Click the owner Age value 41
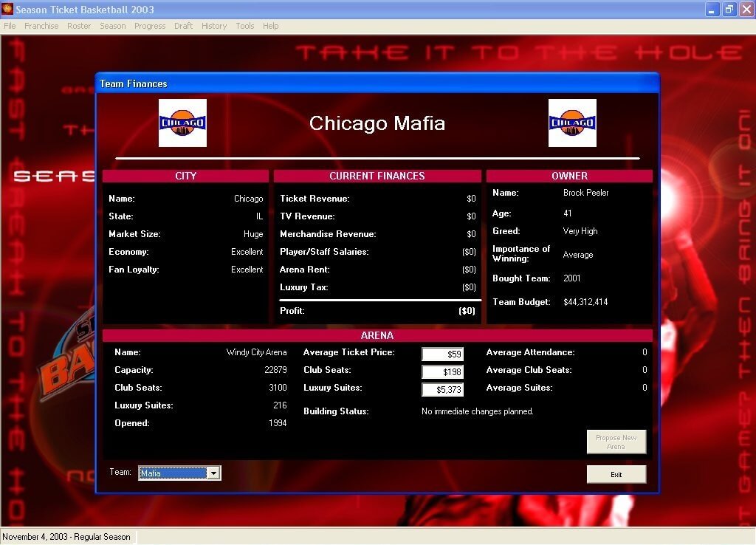The height and width of the screenshot is (545, 756). [x=568, y=213]
